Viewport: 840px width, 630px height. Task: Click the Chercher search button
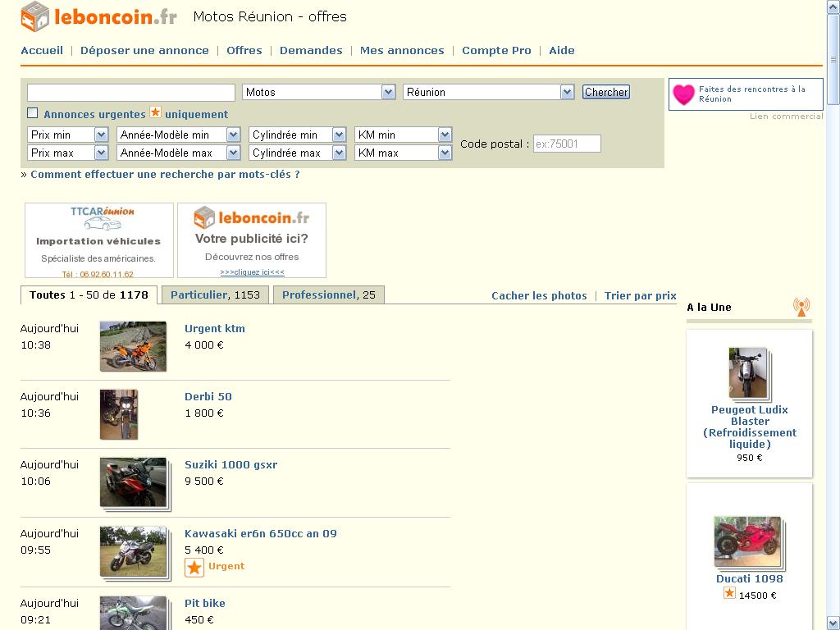click(606, 92)
